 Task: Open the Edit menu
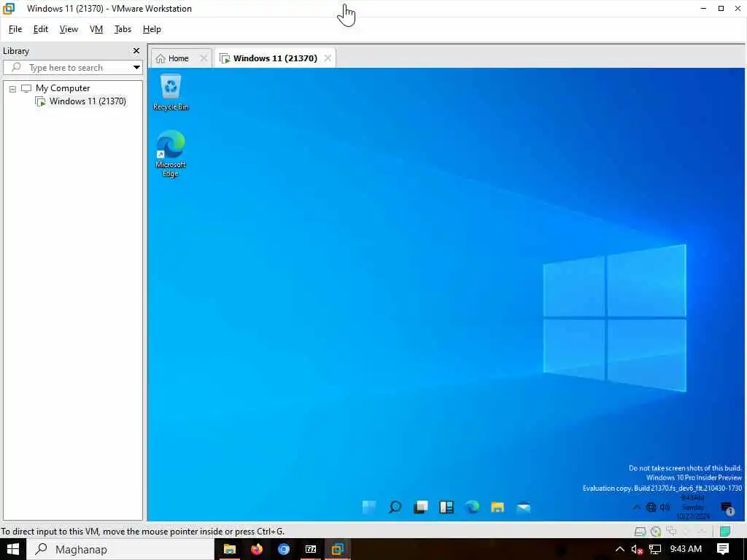pyautogui.click(x=41, y=29)
